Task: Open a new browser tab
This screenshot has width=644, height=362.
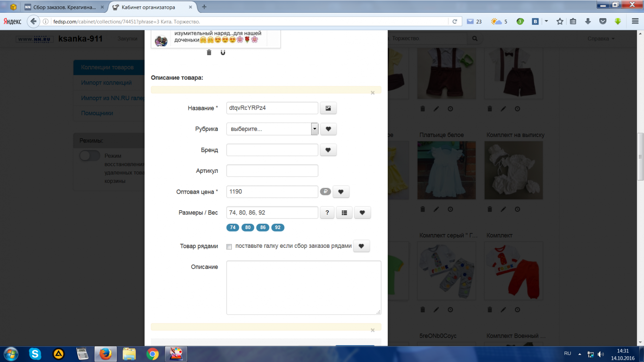Action: coord(204,7)
